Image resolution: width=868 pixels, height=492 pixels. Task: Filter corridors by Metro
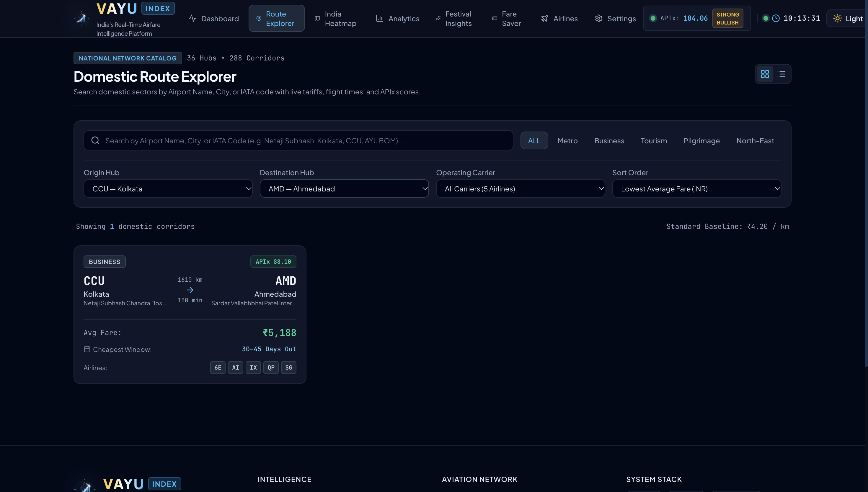coord(567,141)
